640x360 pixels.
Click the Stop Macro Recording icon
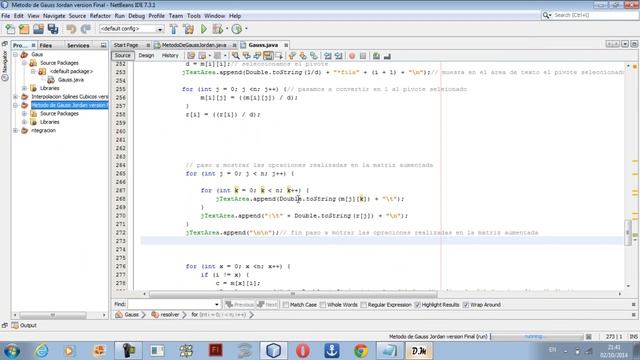[363, 56]
